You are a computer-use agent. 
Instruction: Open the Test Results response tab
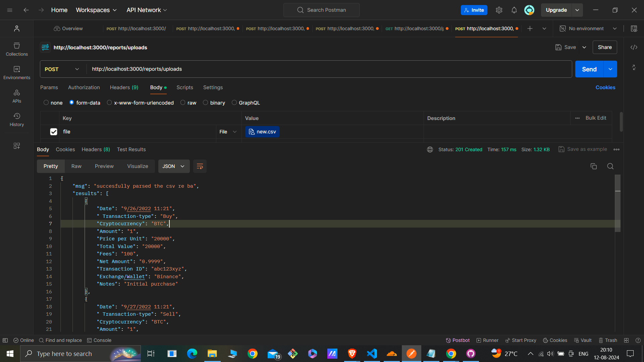click(x=131, y=149)
